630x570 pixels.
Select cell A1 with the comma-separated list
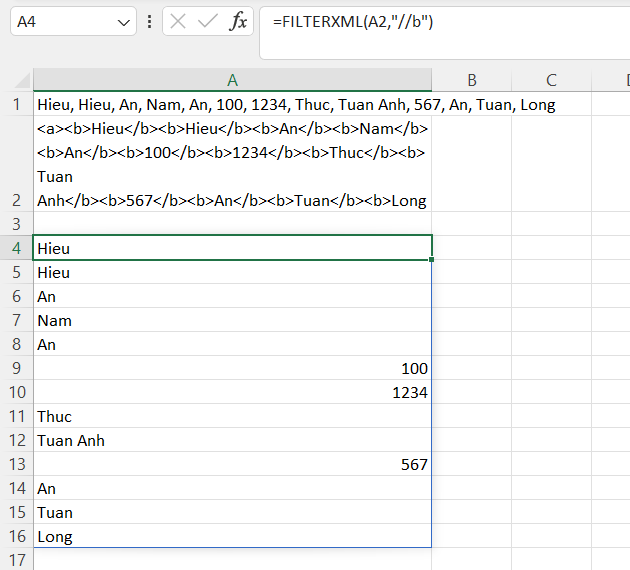pos(232,105)
